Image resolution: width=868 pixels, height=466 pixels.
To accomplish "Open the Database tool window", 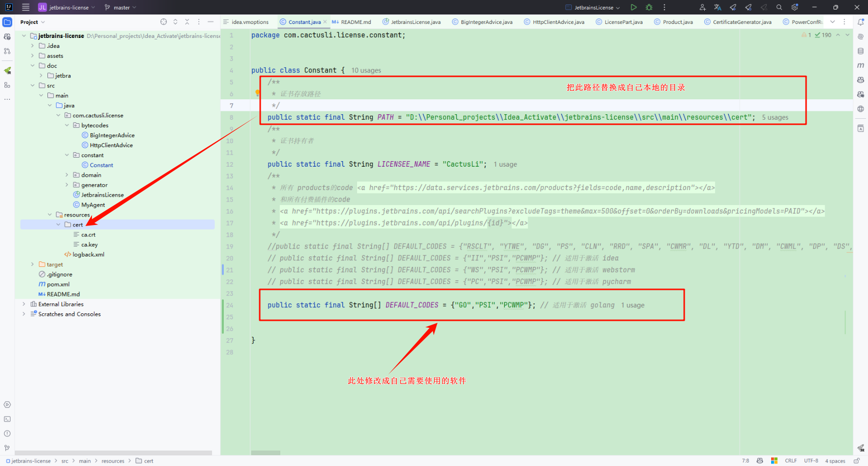I will pyautogui.click(x=861, y=51).
